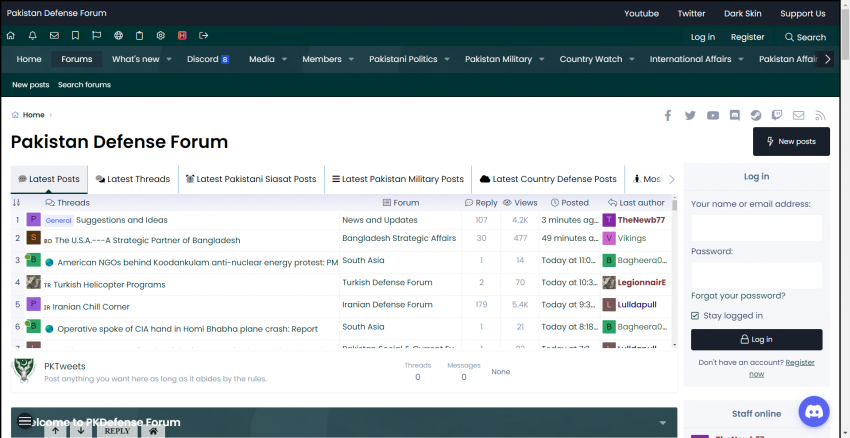Click the globe icon in top toolbar

[x=119, y=36]
